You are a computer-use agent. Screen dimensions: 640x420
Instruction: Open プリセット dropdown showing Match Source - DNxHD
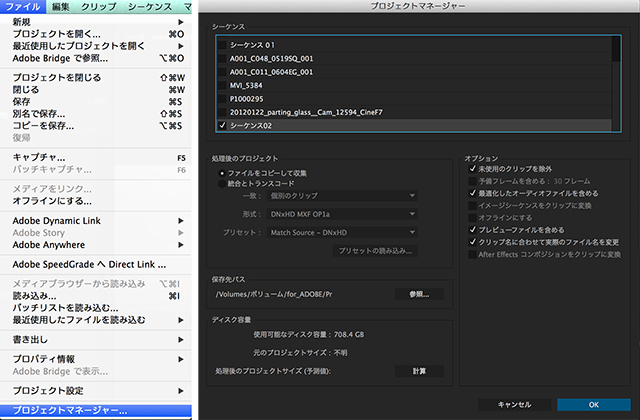(342, 232)
